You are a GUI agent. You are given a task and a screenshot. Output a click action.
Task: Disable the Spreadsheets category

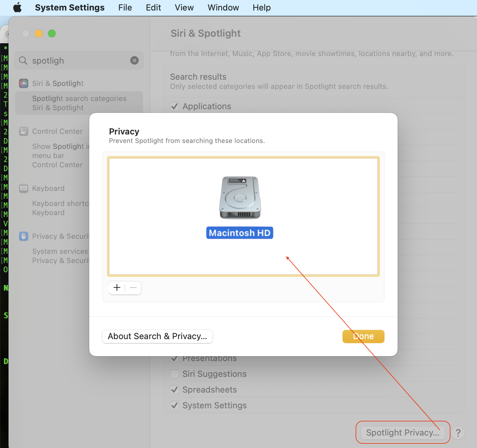tap(175, 390)
